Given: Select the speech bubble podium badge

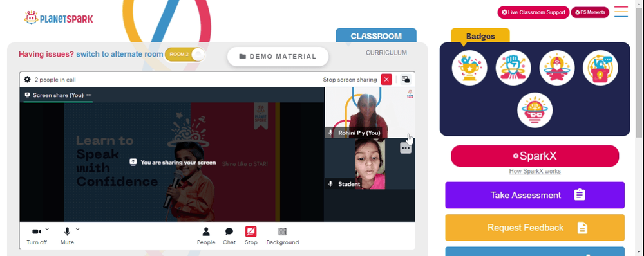Looking at the screenshot, I should (x=600, y=68).
